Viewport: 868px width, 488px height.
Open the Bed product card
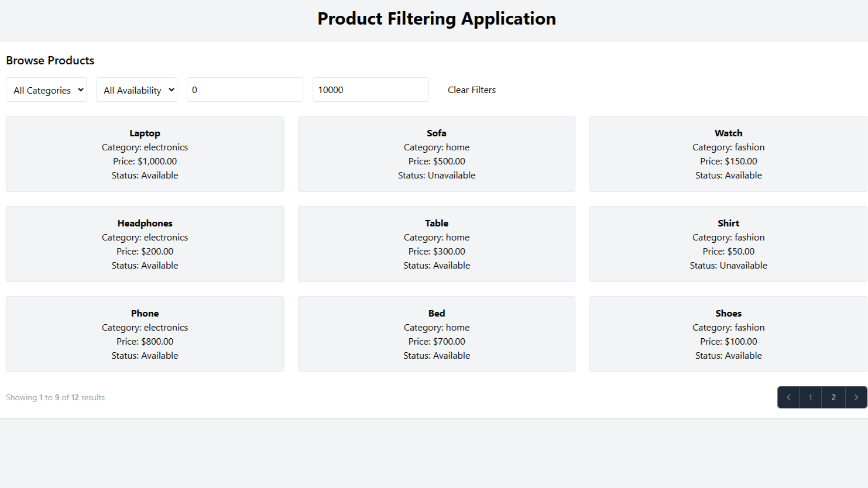click(436, 334)
